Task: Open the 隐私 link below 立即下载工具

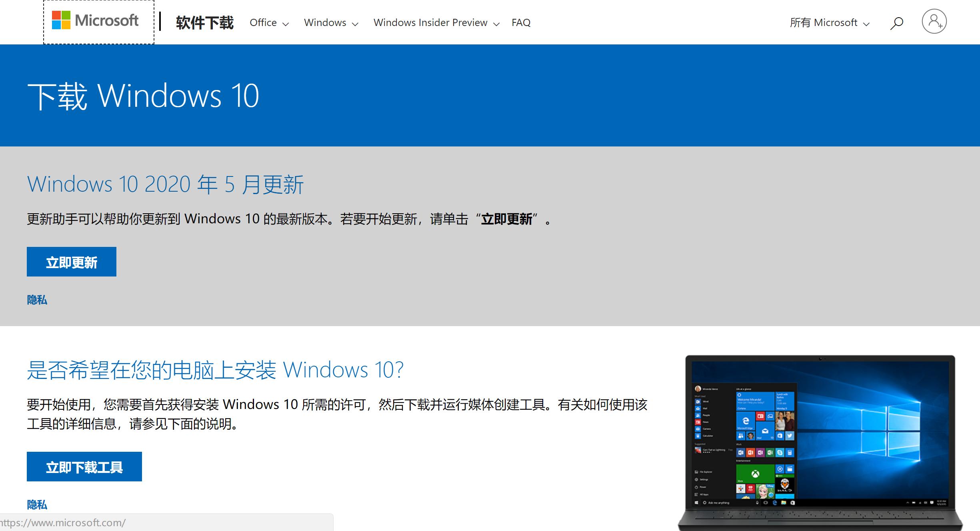Action: coord(36,505)
